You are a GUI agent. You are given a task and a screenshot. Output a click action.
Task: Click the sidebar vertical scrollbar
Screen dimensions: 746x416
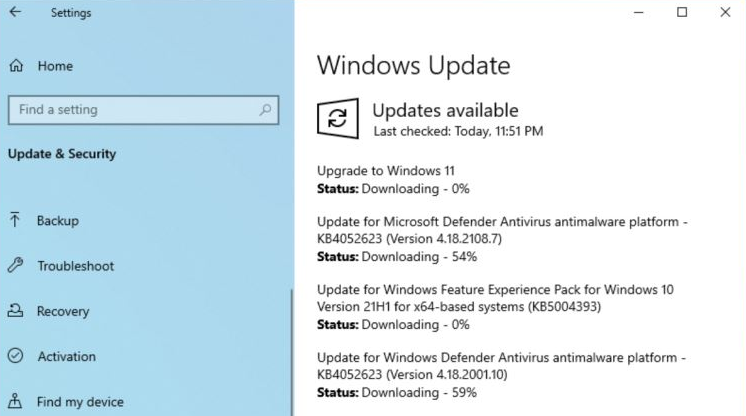pos(292,352)
